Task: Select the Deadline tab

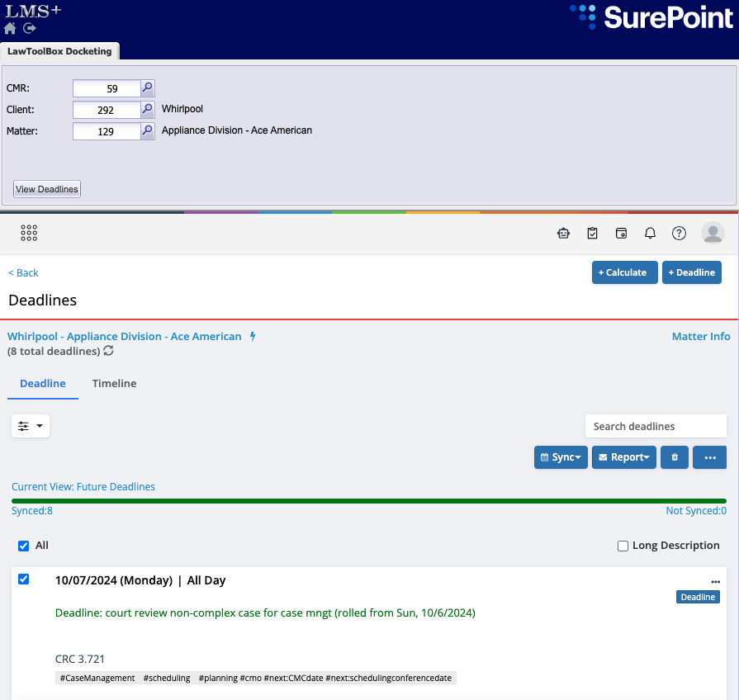Action: point(43,384)
